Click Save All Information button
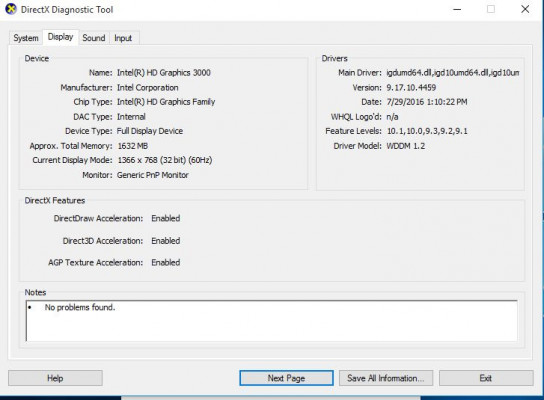 pyautogui.click(x=386, y=378)
